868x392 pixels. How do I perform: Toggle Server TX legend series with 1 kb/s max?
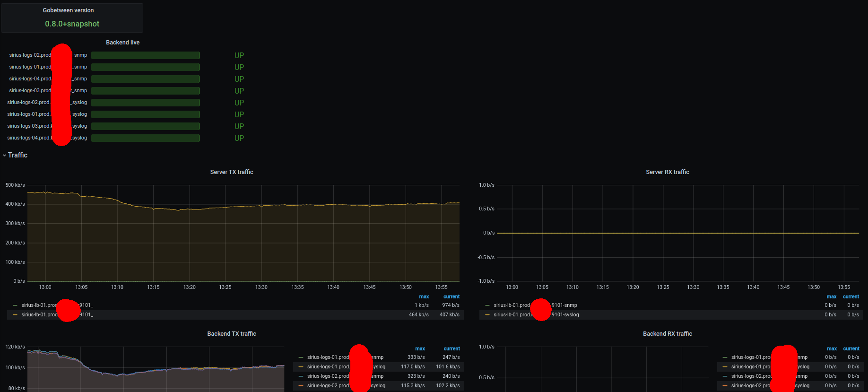(57, 305)
